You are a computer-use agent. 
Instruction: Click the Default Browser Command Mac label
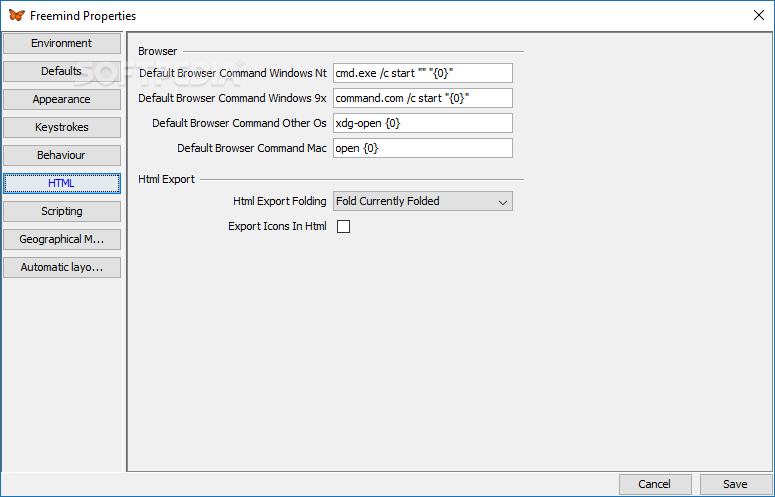[x=252, y=148]
